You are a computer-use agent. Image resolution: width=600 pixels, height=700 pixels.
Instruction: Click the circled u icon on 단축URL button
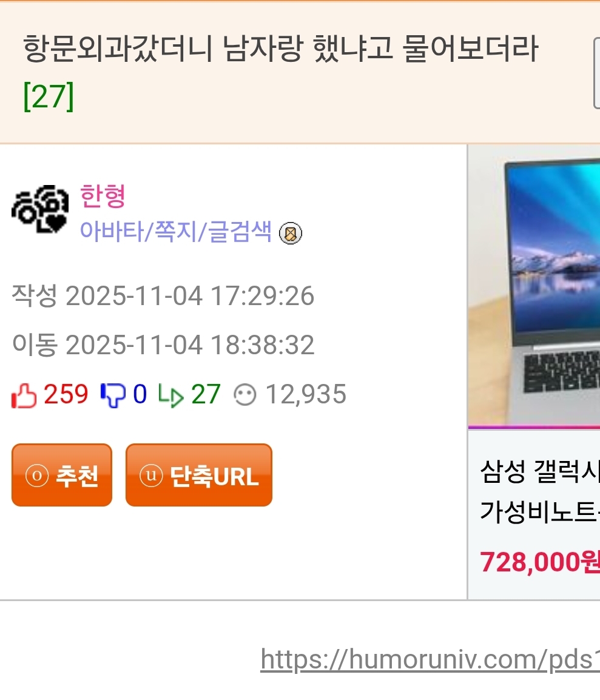coord(151,476)
